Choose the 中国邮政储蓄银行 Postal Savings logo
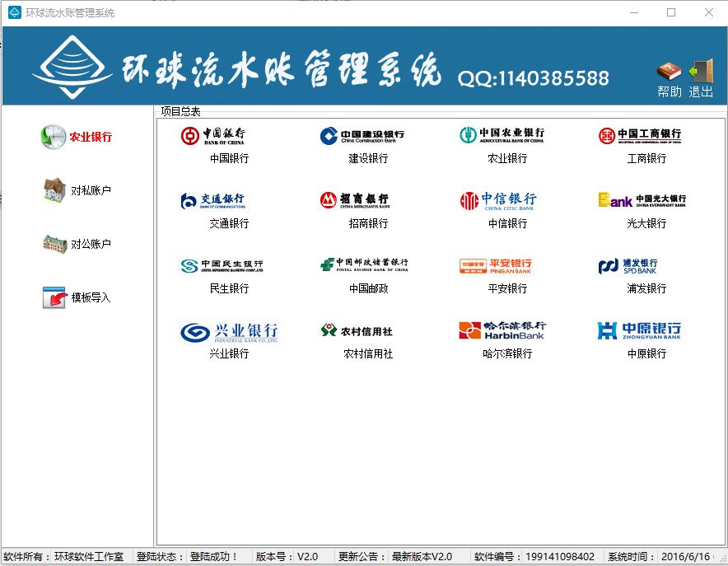 (x=365, y=264)
